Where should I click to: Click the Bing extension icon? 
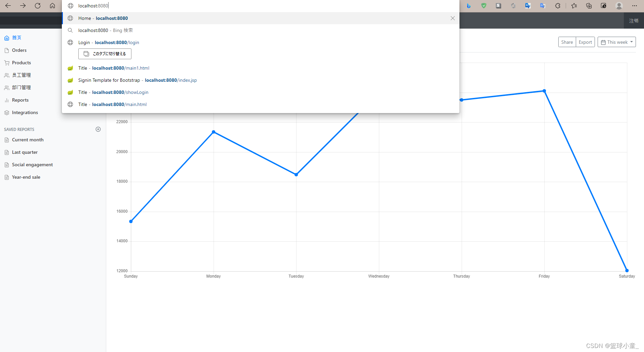pos(469,6)
